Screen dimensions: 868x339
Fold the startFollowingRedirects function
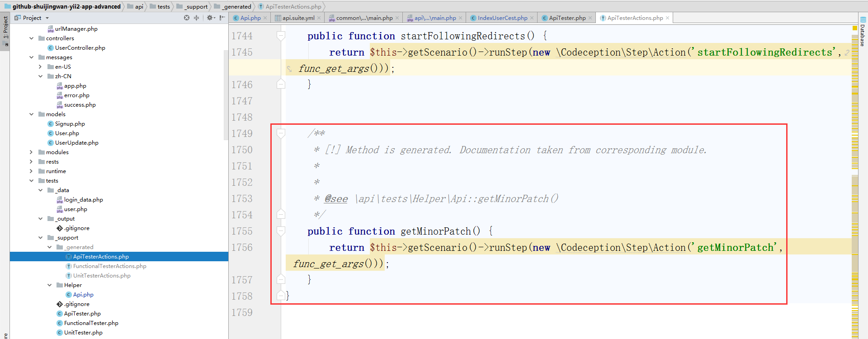click(x=281, y=36)
